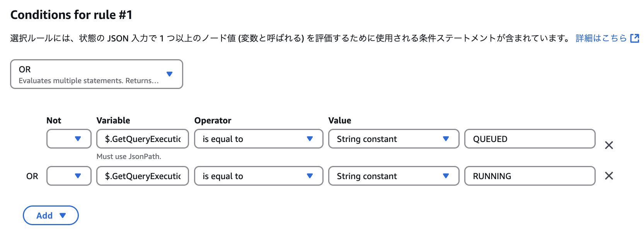644x236 pixels.
Task: Open Not dropdown for RUNNING row
Action: [69, 176]
